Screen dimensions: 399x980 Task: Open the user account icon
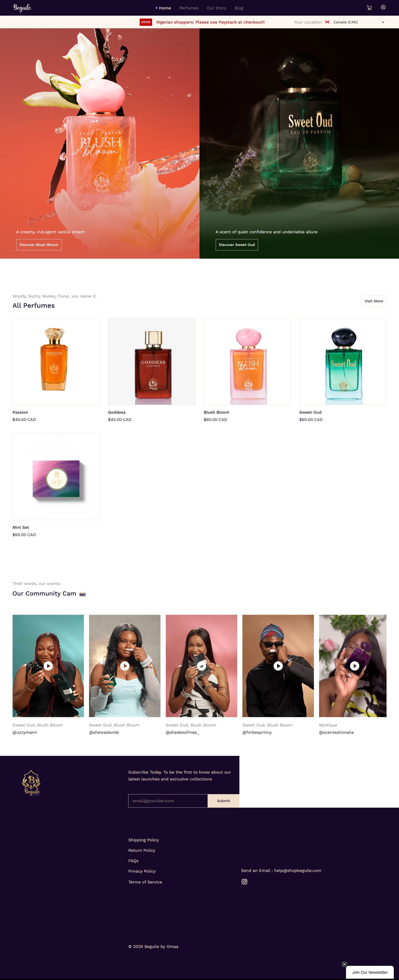[x=383, y=7]
